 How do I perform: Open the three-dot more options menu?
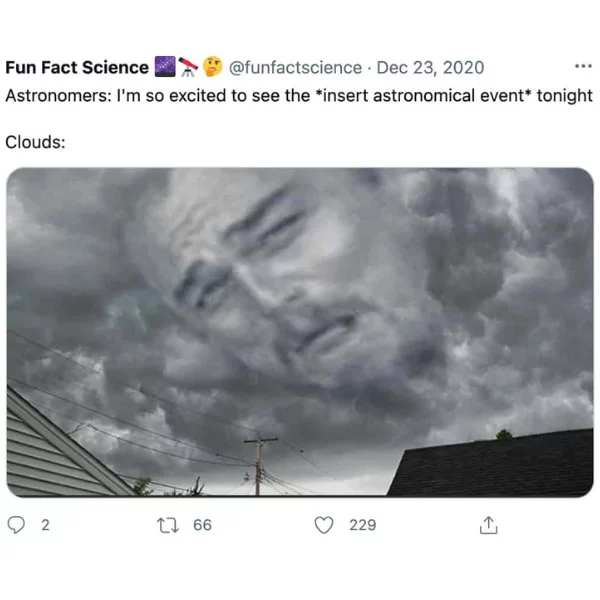point(583,66)
